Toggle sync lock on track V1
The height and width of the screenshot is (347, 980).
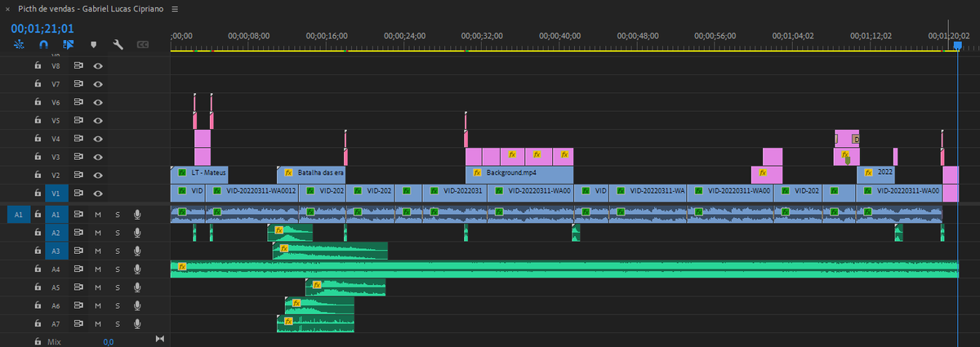79,194
